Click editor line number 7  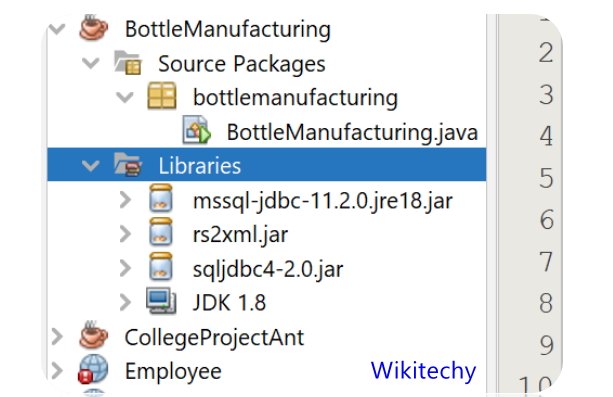coord(546,261)
